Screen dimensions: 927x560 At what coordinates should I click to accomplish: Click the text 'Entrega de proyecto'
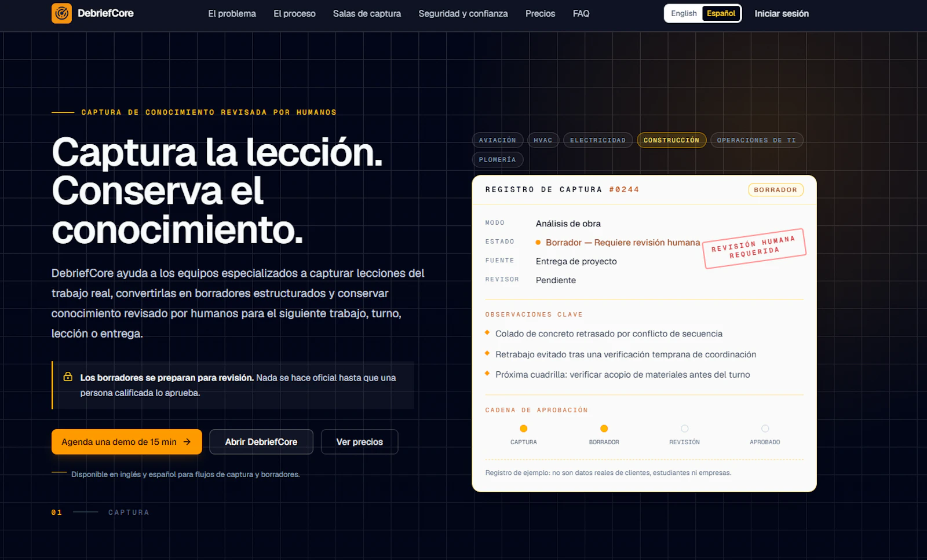576,261
